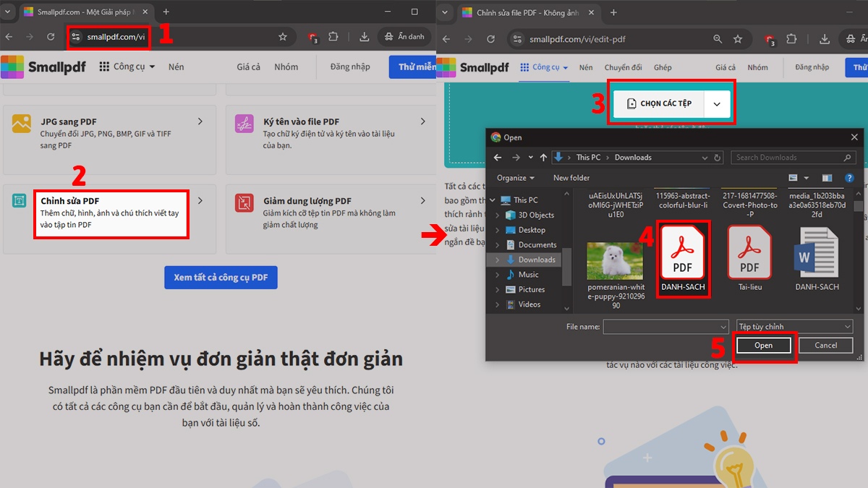Click Đăng nhập in the right window
The image size is (868, 488).
[812, 67]
